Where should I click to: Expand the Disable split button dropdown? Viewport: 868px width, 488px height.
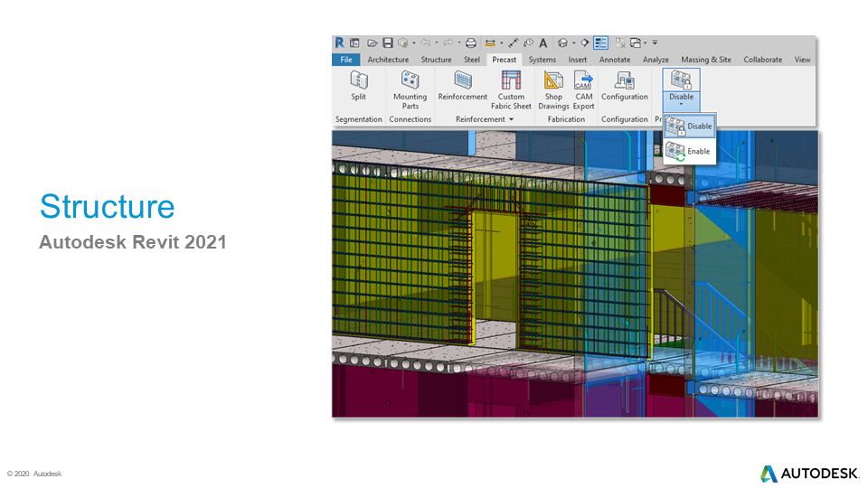point(681,105)
